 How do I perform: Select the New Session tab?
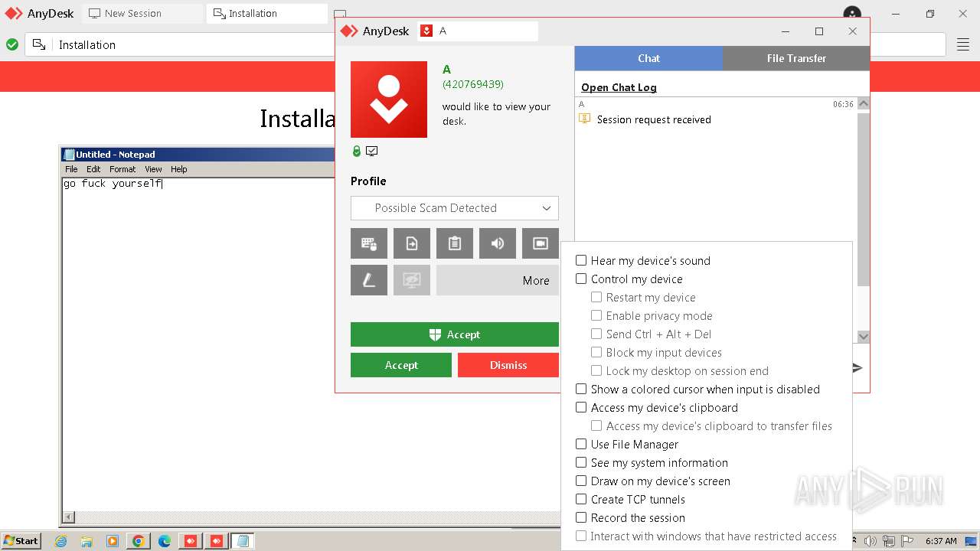(142, 13)
